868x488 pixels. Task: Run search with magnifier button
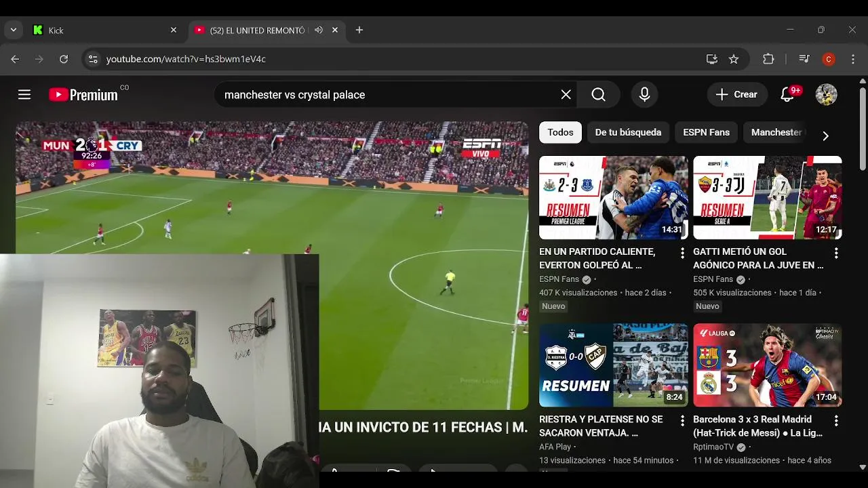click(x=598, y=95)
